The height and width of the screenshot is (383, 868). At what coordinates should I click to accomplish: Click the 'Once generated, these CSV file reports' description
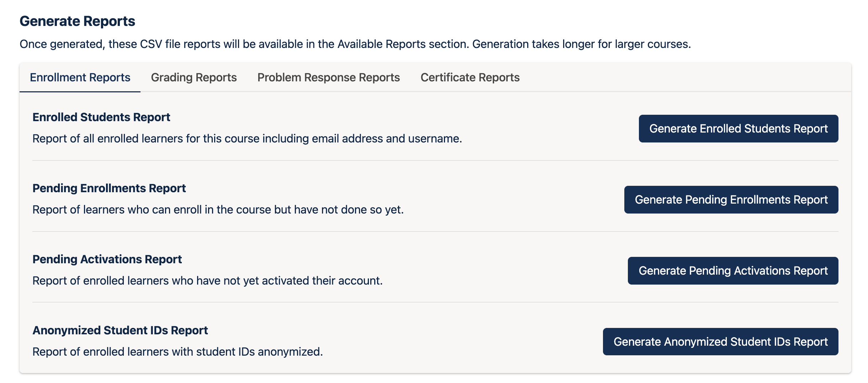tap(355, 44)
